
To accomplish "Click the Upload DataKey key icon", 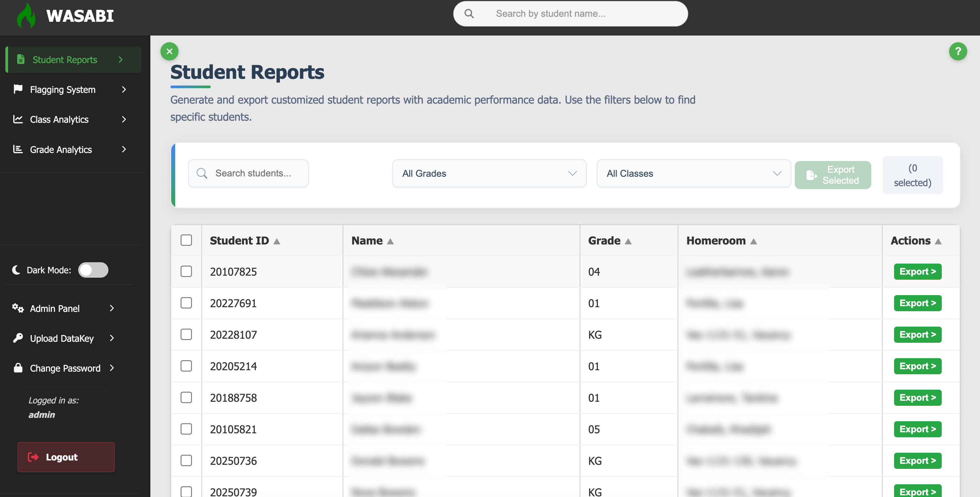I will 18,338.
